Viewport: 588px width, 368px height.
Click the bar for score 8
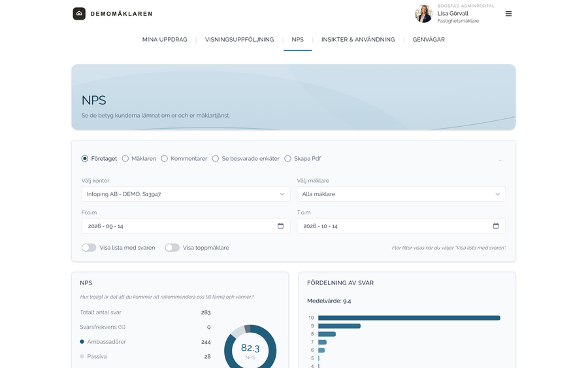327,334
